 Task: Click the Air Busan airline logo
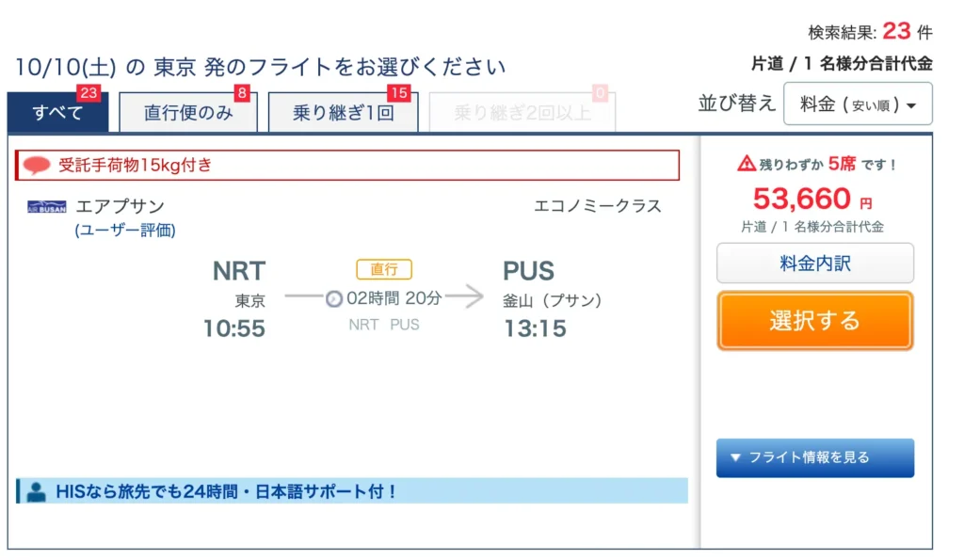[x=47, y=206]
